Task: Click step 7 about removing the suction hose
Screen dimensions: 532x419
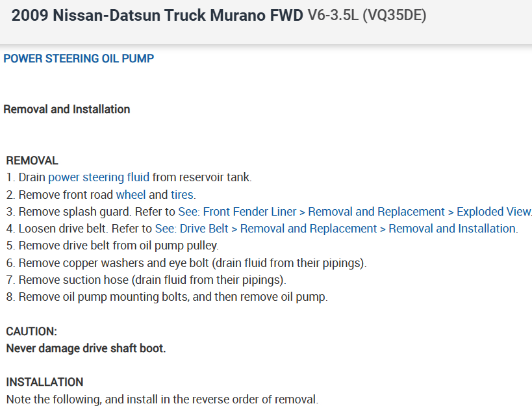Action: pyautogui.click(x=152, y=280)
